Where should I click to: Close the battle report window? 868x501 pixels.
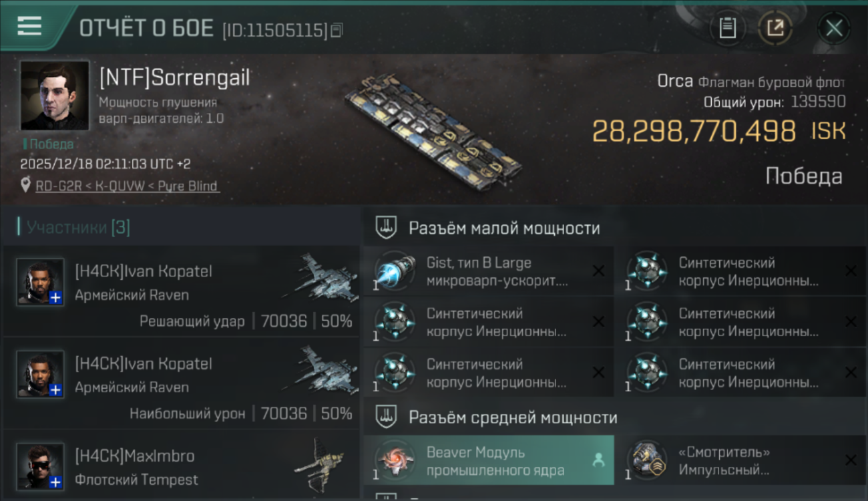coord(834,28)
